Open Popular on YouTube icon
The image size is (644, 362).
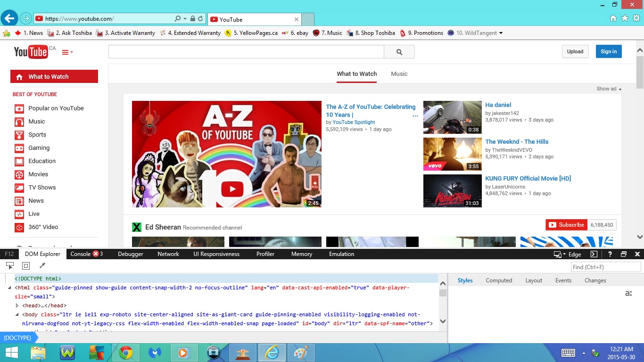pyautogui.click(x=19, y=108)
